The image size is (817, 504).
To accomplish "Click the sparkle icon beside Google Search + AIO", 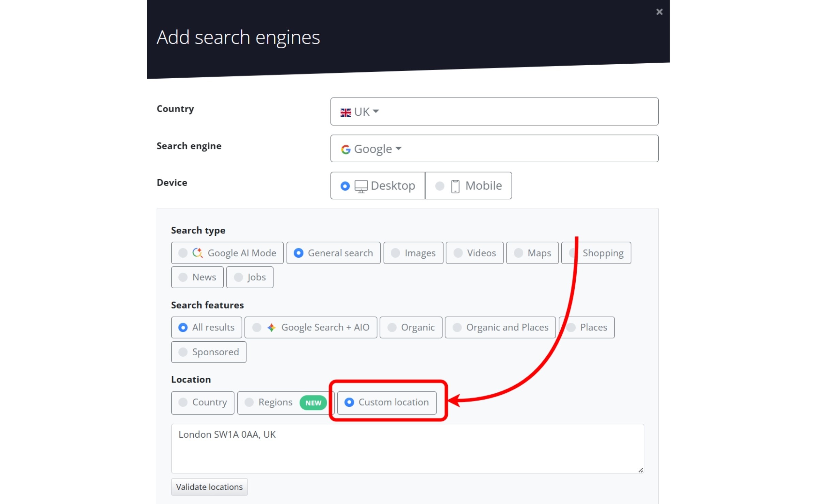I will pos(271,327).
